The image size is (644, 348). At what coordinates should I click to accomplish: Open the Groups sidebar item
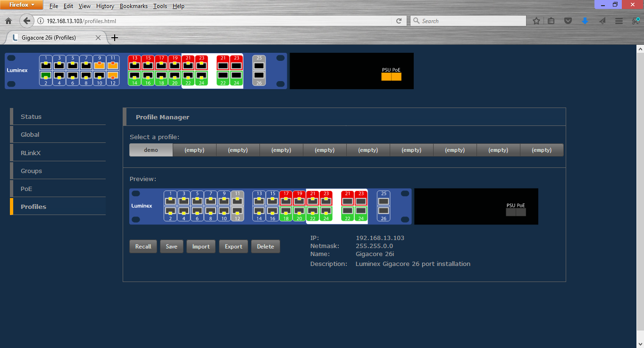click(58, 171)
